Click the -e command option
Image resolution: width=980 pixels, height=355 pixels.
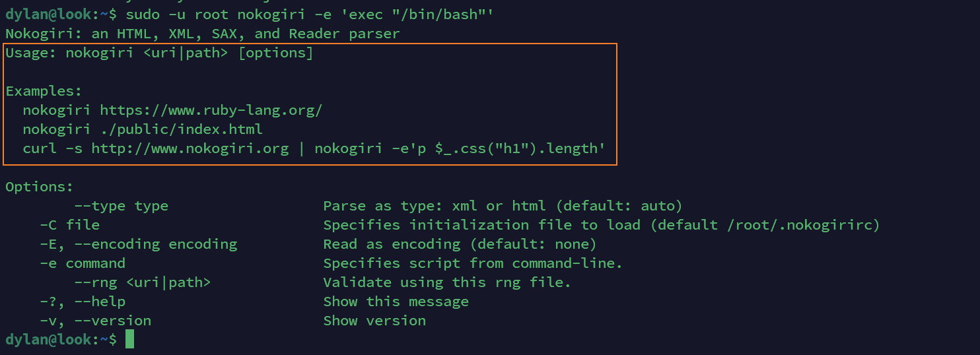click(83, 263)
